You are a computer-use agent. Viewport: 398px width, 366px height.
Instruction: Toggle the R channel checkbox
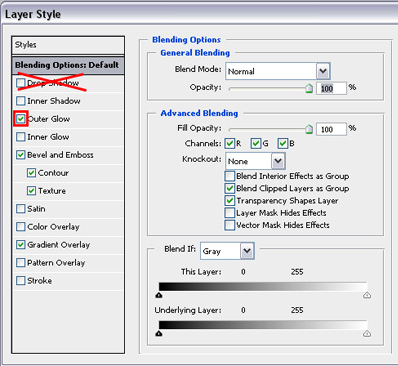230,144
